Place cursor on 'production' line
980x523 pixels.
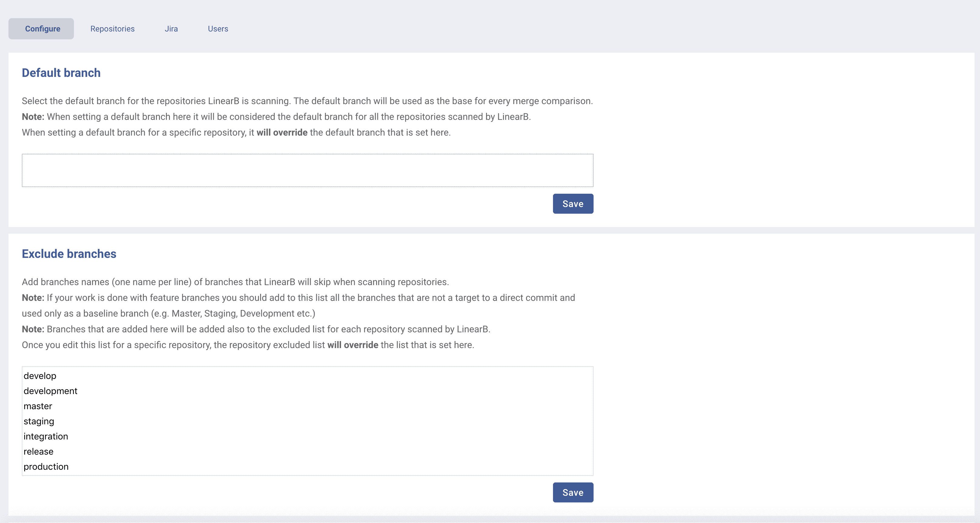pos(46,467)
